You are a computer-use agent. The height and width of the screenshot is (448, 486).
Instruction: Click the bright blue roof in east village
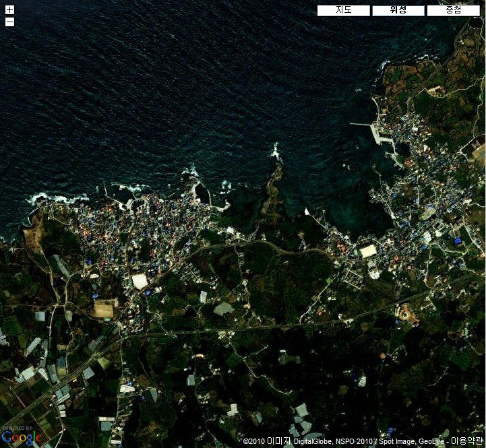(458, 241)
